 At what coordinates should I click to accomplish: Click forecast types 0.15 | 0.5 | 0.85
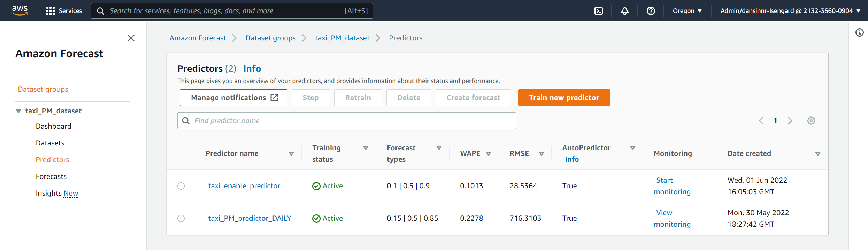pyautogui.click(x=412, y=218)
